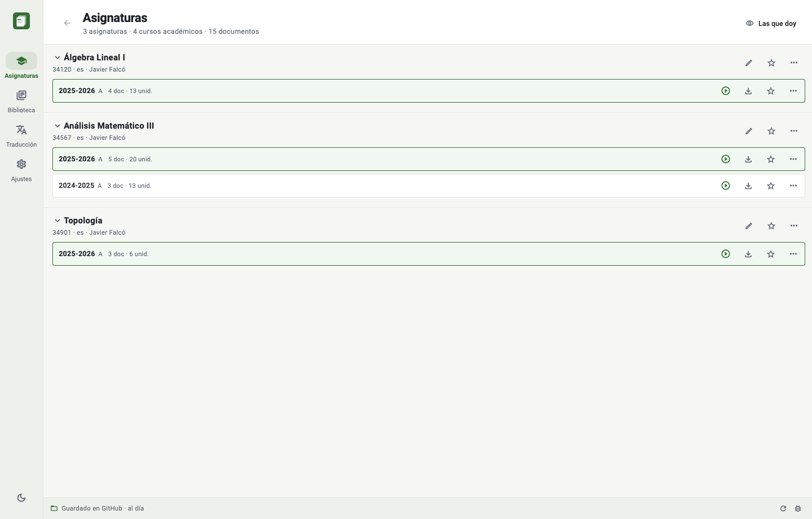
Task: Collapse the Álgebra Lineal I section
Action: [x=58, y=58]
